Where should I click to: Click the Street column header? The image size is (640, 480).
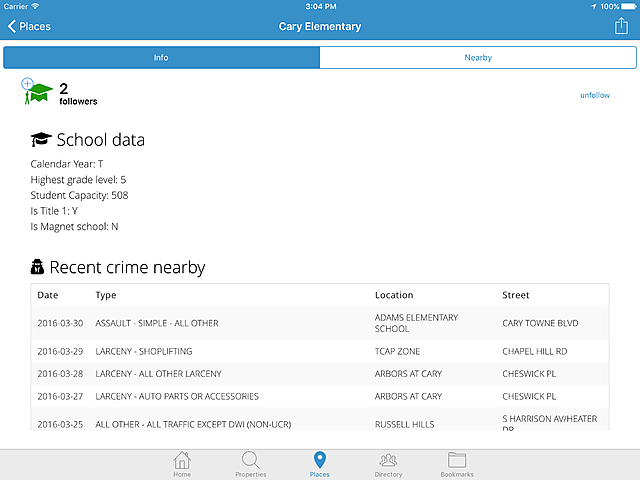(516, 295)
